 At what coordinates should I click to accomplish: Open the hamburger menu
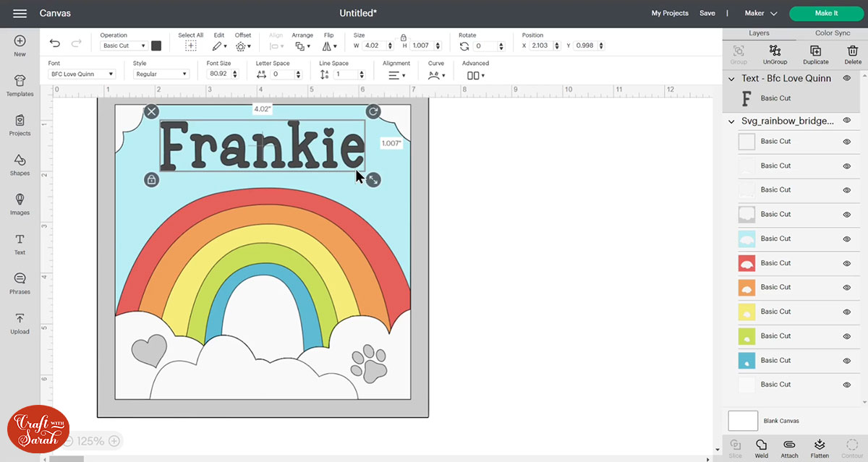tap(20, 12)
